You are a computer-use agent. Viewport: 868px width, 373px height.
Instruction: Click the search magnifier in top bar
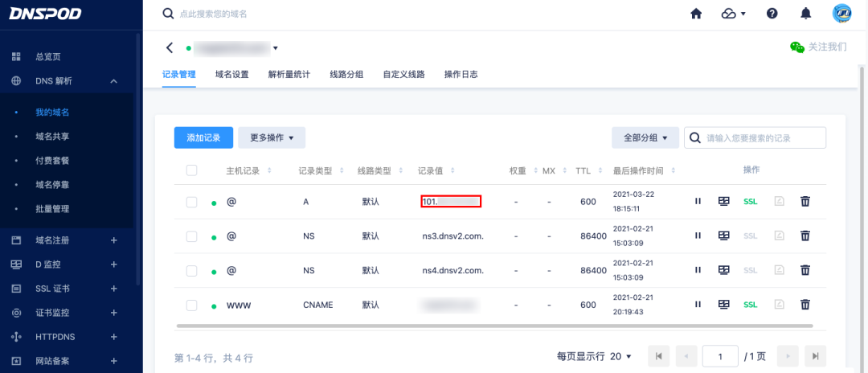point(168,14)
